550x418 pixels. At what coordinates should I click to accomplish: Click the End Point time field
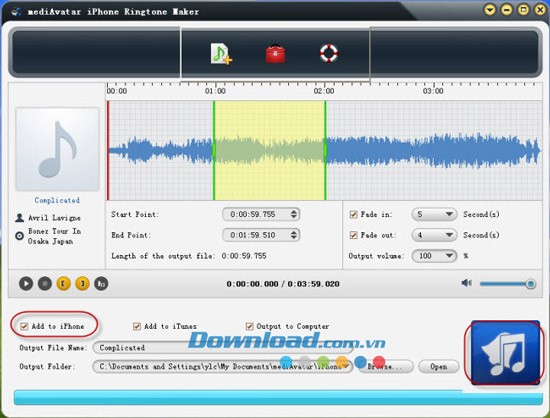click(261, 235)
